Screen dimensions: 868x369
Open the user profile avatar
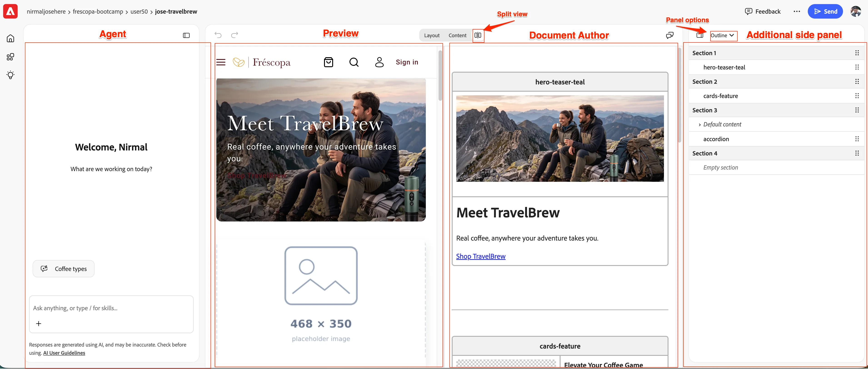(x=856, y=11)
